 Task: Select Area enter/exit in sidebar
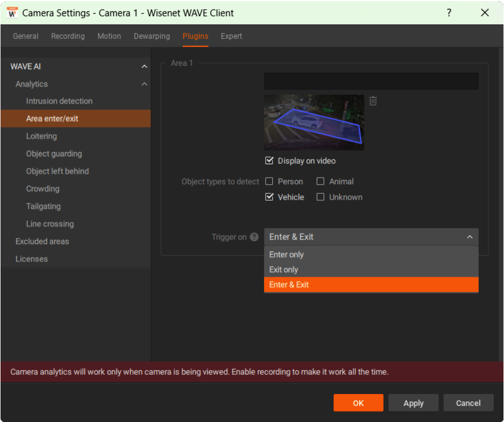[75, 118]
